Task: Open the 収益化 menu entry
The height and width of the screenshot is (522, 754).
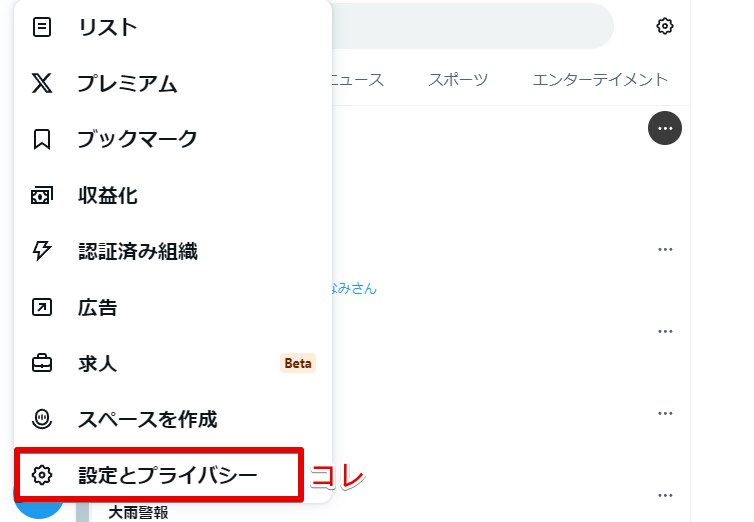Action: (x=107, y=195)
